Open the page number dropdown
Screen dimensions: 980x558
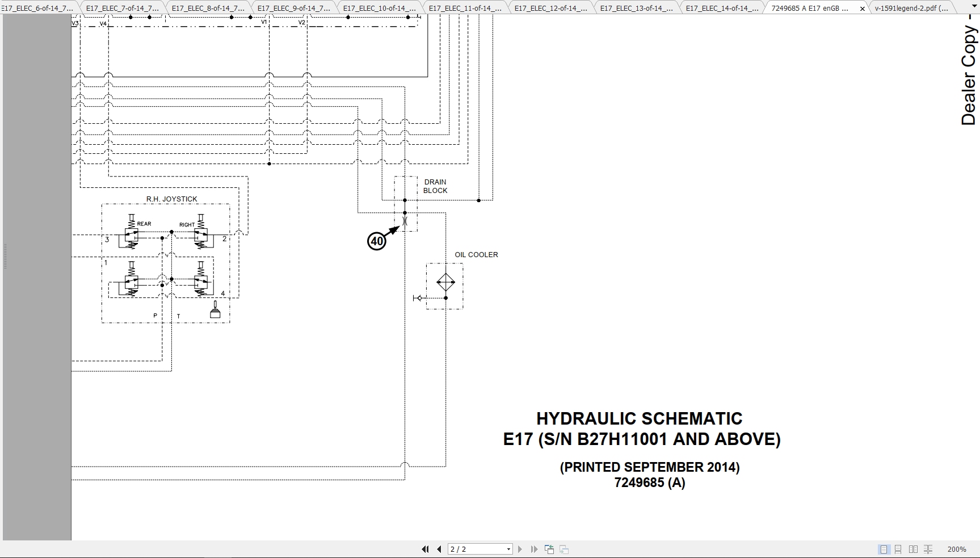click(x=508, y=549)
